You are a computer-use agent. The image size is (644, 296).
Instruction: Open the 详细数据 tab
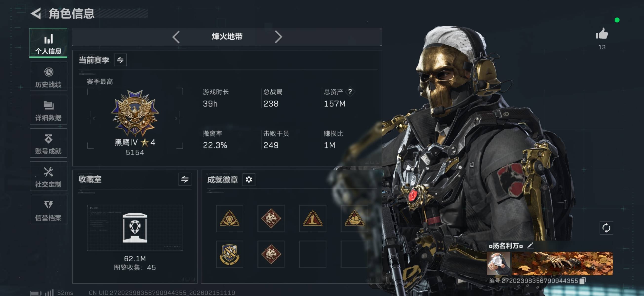pos(48,110)
